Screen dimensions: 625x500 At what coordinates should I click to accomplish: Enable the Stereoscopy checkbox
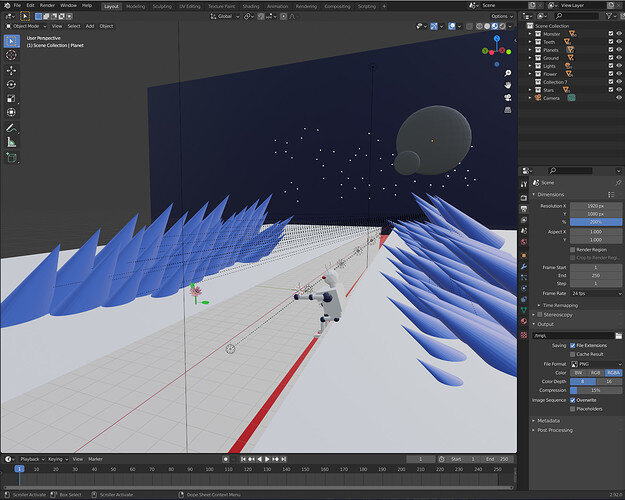coord(540,315)
